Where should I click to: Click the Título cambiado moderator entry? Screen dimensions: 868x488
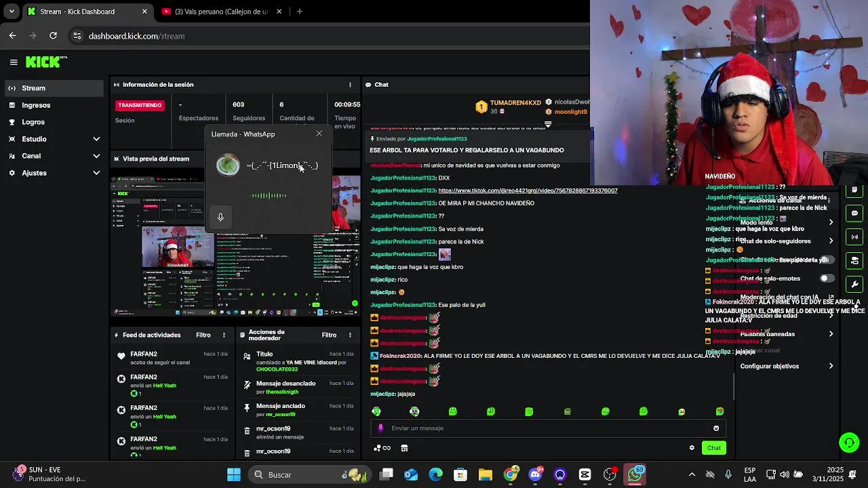pyautogui.click(x=299, y=362)
